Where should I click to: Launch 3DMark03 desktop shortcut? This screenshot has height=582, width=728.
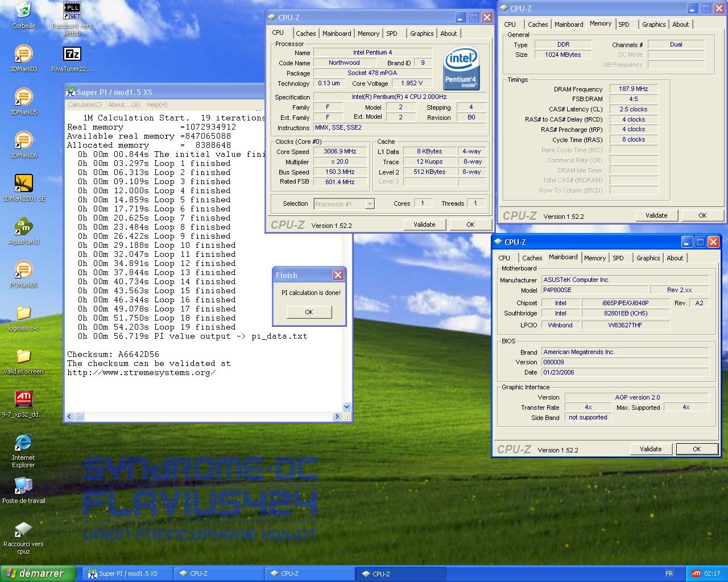coord(23,59)
